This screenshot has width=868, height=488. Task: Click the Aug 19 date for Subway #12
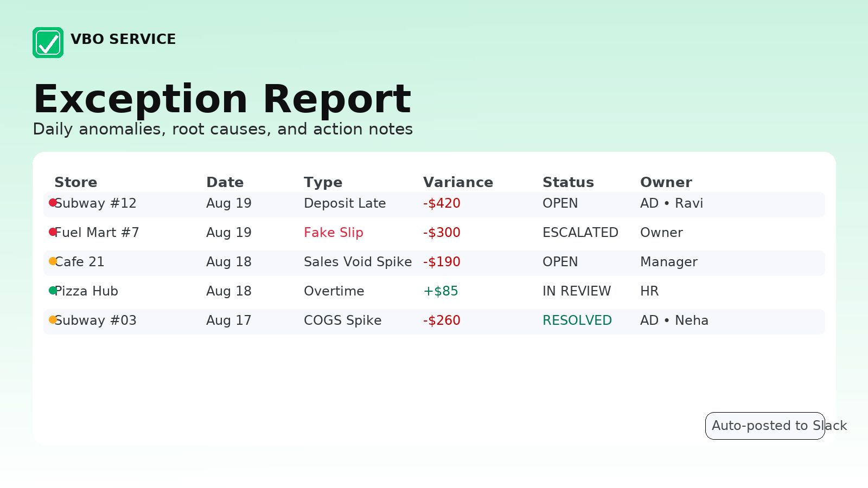[229, 203]
